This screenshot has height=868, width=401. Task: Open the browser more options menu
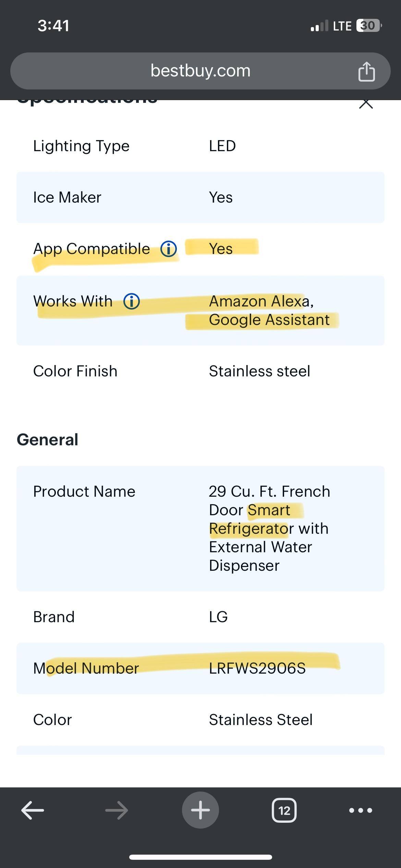[360, 810]
